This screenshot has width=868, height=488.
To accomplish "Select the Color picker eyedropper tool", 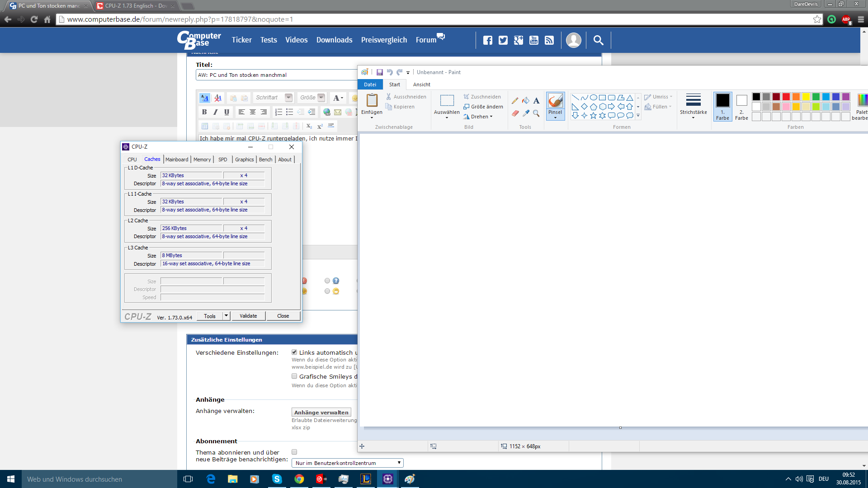I will [x=526, y=113].
